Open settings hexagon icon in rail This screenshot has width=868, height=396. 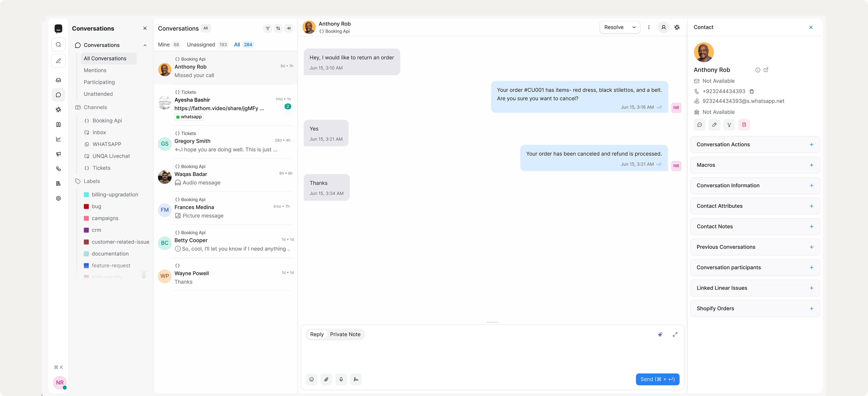tap(58, 198)
